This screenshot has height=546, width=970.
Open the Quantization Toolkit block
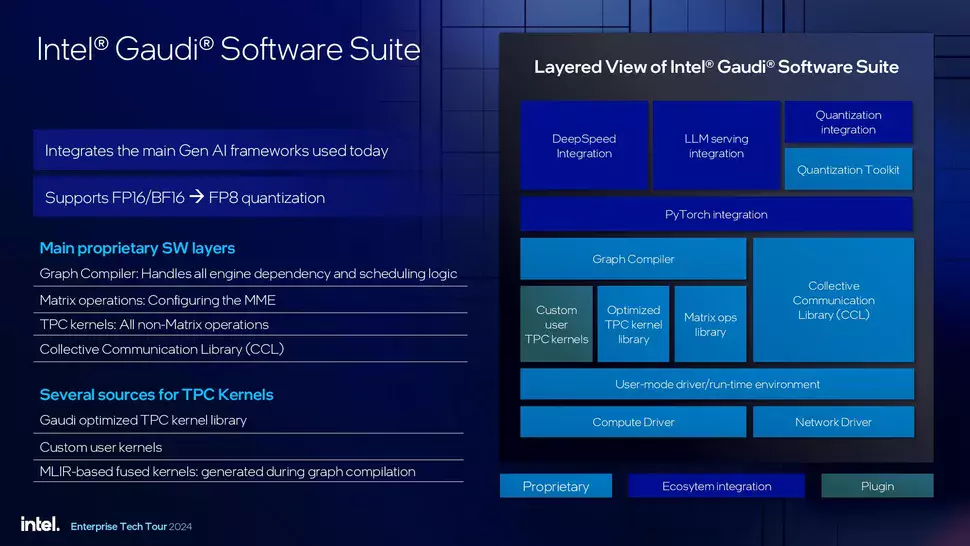(x=848, y=169)
